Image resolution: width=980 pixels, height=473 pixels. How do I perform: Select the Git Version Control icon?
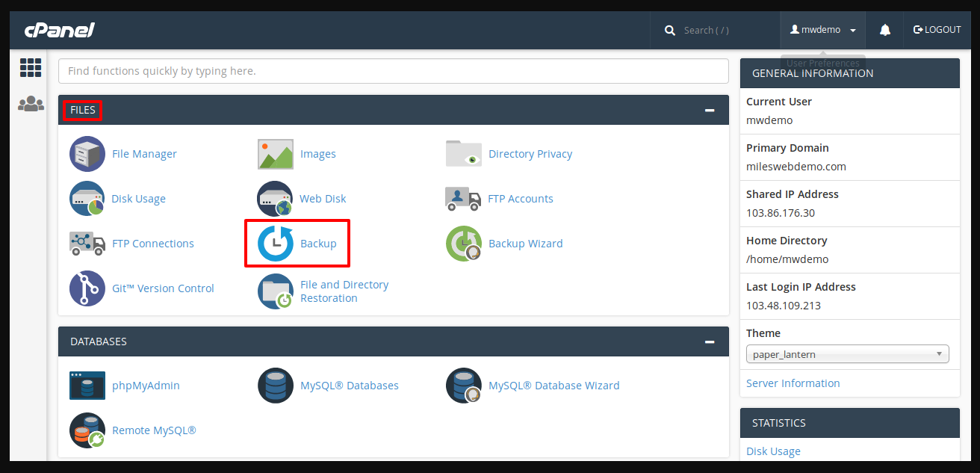click(x=87, y=288)
